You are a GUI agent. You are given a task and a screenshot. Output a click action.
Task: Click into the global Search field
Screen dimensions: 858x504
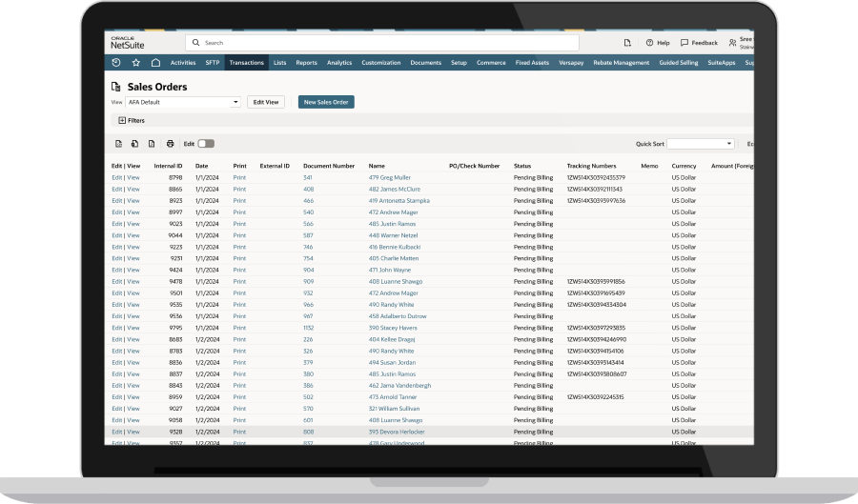[381, 43]
